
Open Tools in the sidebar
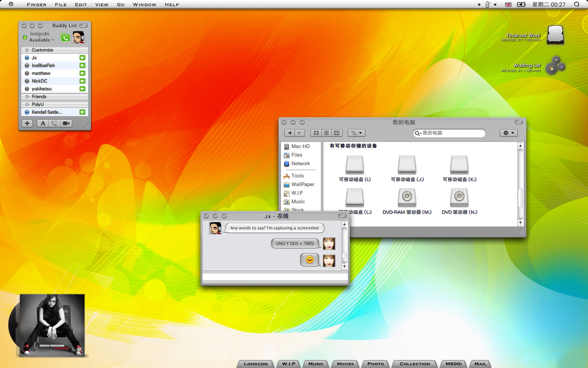294,176
